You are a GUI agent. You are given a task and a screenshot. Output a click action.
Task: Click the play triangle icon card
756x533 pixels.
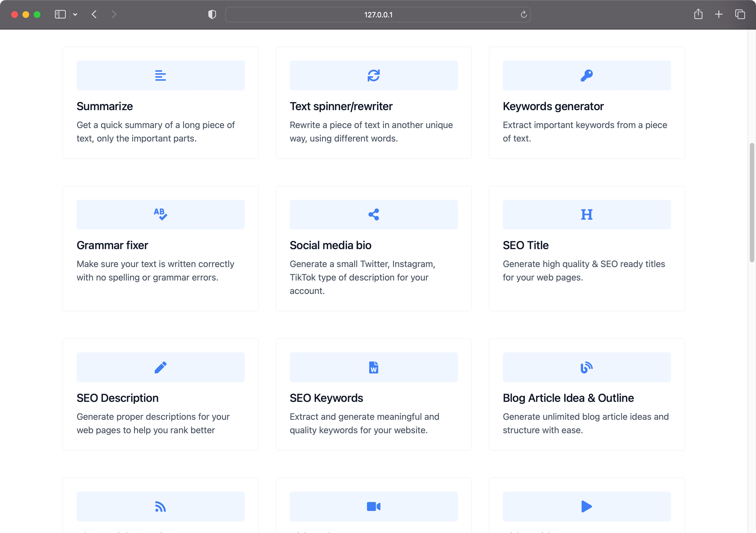click(x=586, y=506)
